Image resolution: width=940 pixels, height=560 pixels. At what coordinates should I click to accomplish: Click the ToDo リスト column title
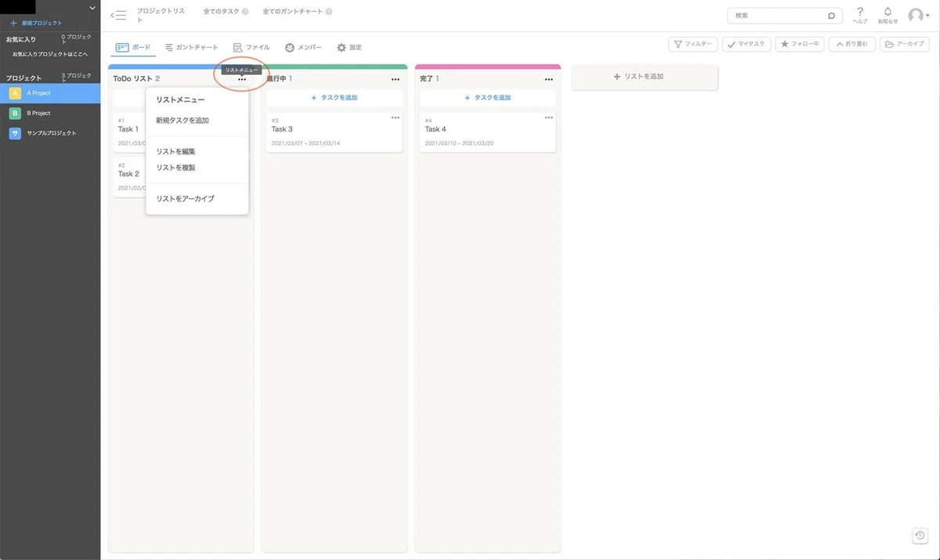(132, 79)
